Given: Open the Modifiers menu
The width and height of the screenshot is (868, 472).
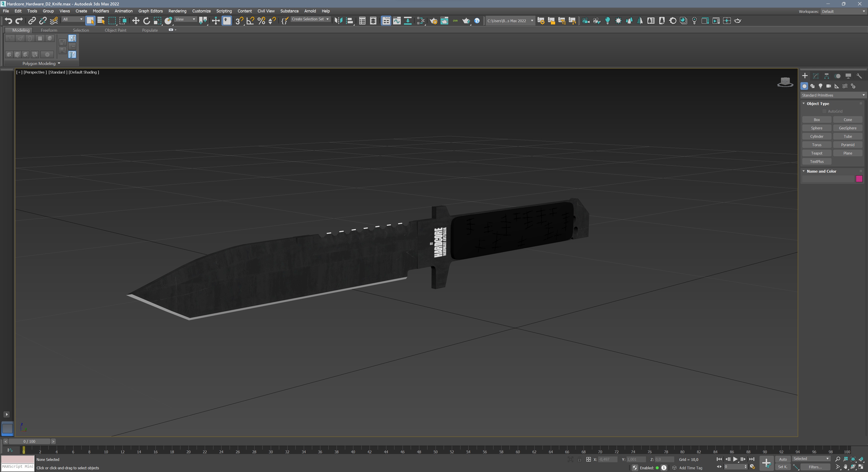Looking at the screenshot, I should pyautogui.click(x=101, y=11).
